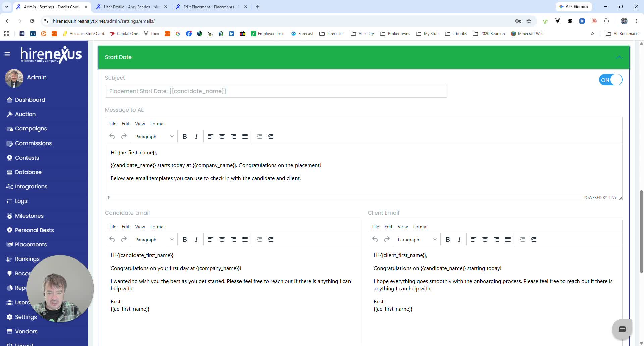The width and height of the screenshot is (644, 346).
Task: Go to Dashboard in sidebar
Action: coord(30,100)
